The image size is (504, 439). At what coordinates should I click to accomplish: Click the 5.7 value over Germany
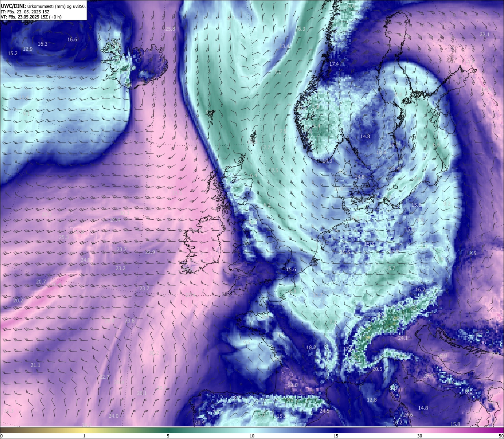pyautogui.click(x=391, y=268)
